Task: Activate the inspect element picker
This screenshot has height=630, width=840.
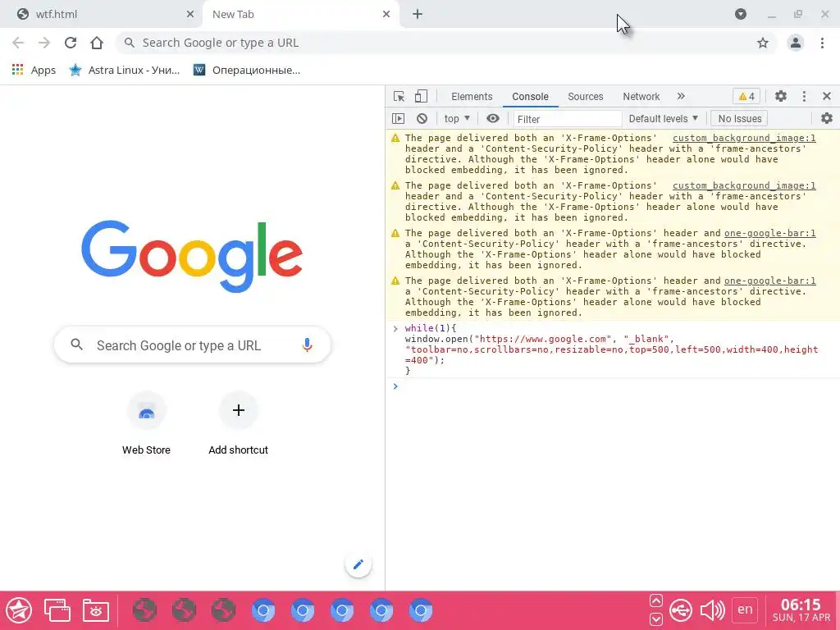Action: [399, 97]
